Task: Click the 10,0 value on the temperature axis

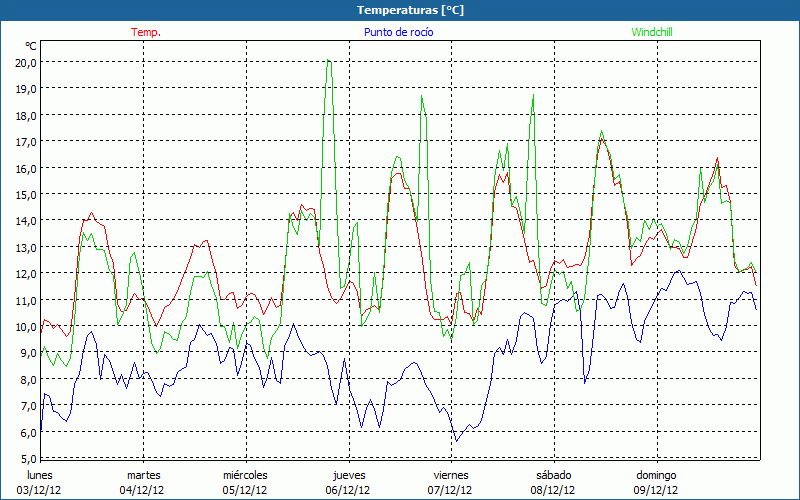Action: click(26, 326)
